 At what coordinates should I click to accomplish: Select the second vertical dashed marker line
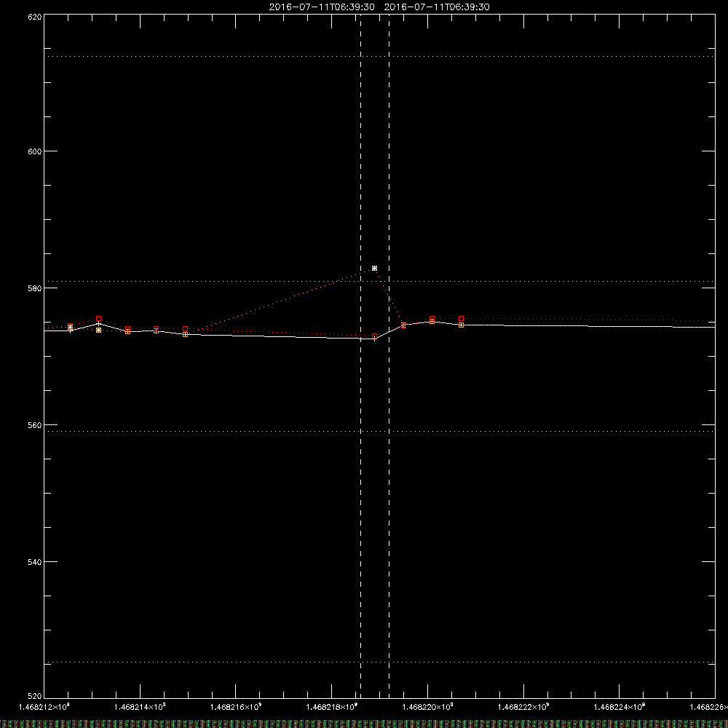389,356
